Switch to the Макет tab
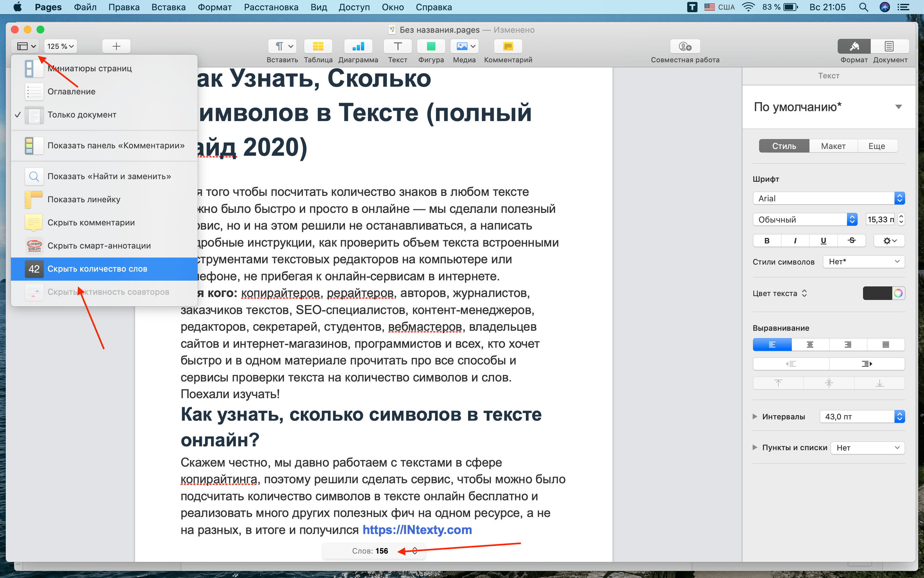Viewport: 924px width, 578px height. 833,146
